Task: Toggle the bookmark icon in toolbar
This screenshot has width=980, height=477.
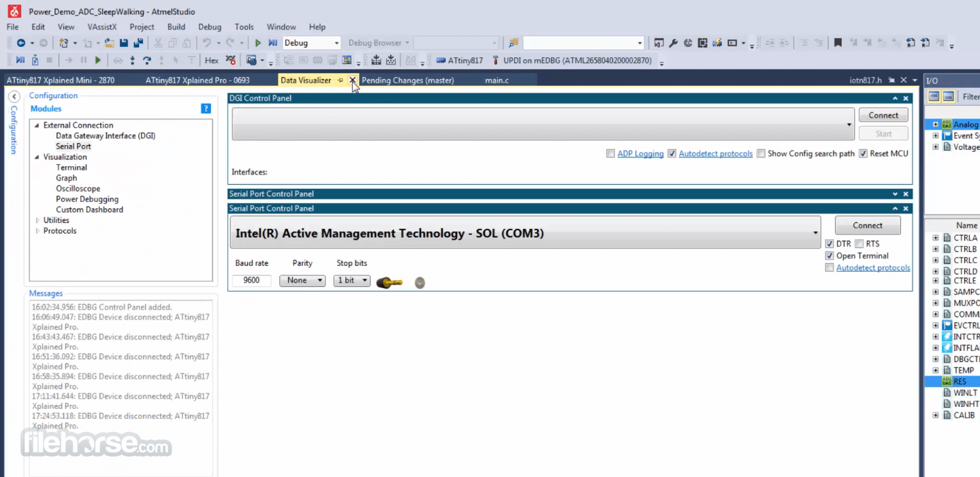Action: (838, 43)
